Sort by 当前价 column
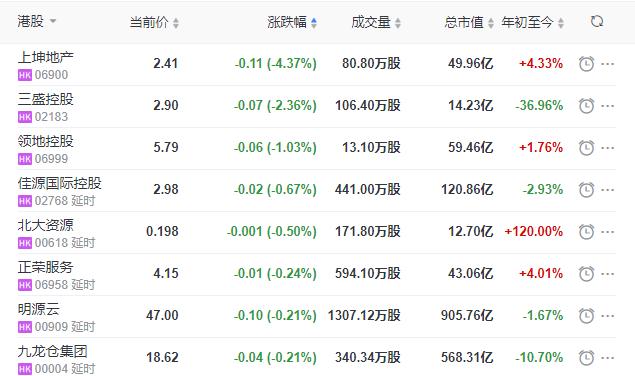 click(154, 22)
